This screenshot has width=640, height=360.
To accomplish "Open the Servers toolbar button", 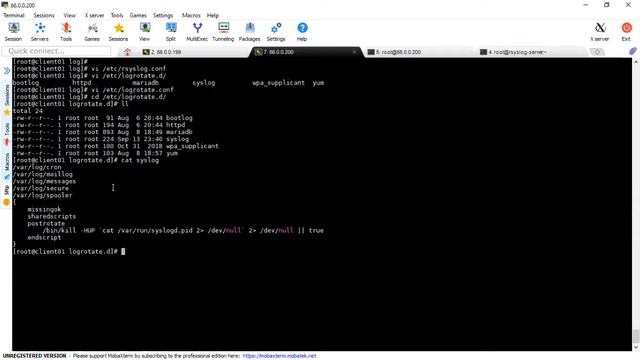I will (40, 32).
